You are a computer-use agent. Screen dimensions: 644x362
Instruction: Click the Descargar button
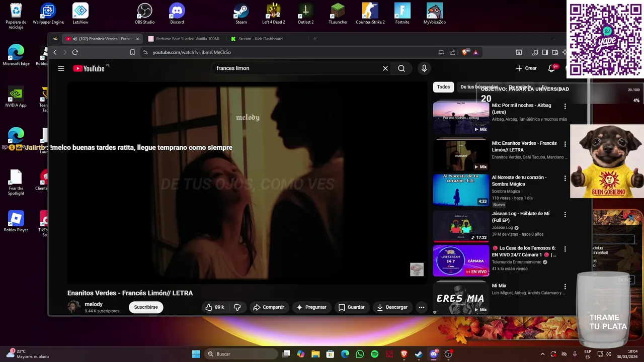tap(392, 307)
